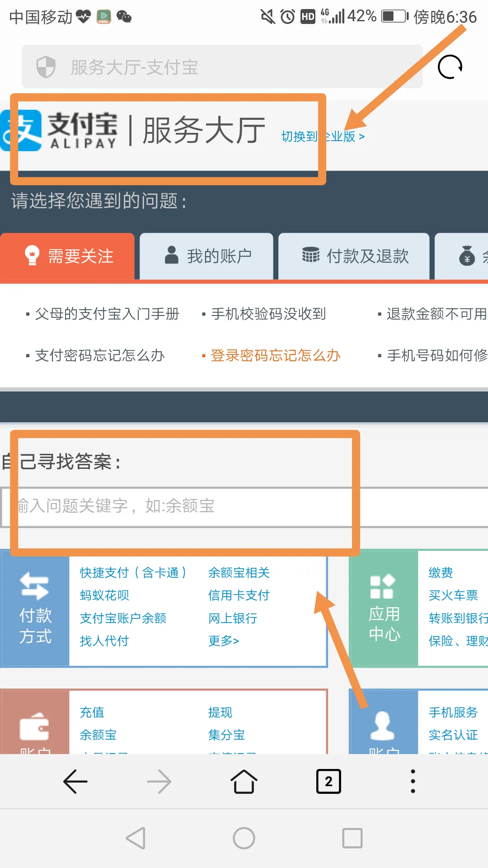Tap the person account category tile

(x=384, y=722)
